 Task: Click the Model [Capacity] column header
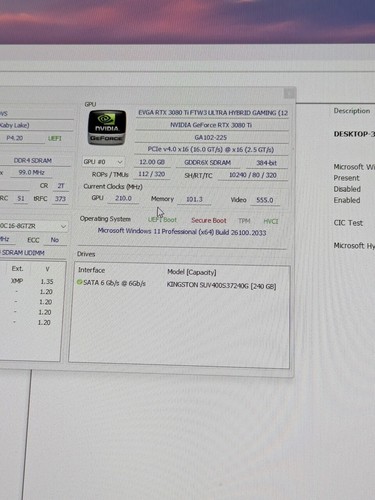pos(192,272)
